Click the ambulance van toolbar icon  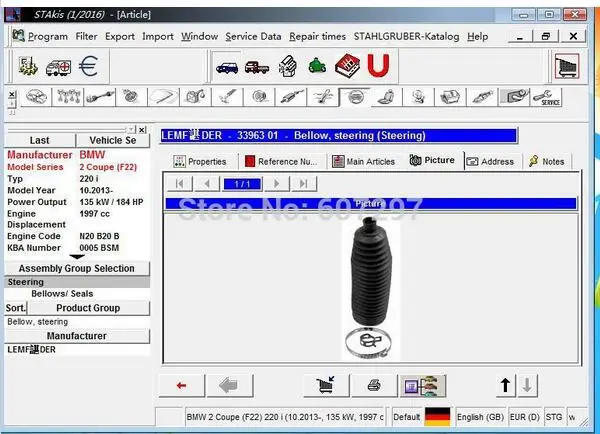tap(58, 67)
